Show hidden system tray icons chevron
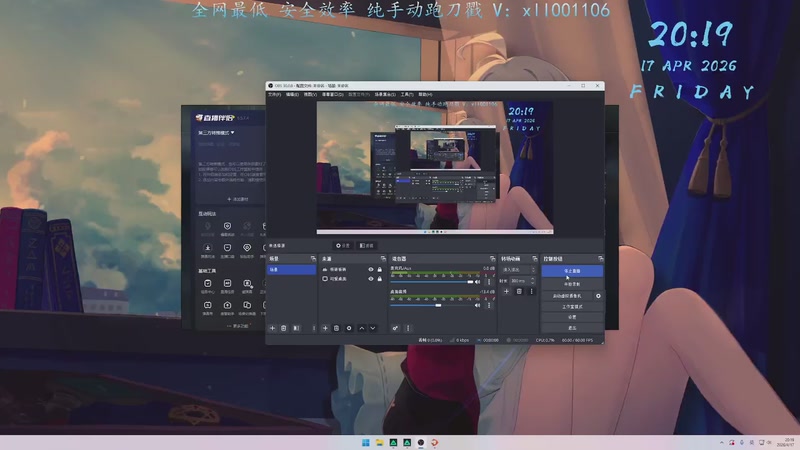The height and width of the screenshot is (450, 800). (x=721, y=442)
